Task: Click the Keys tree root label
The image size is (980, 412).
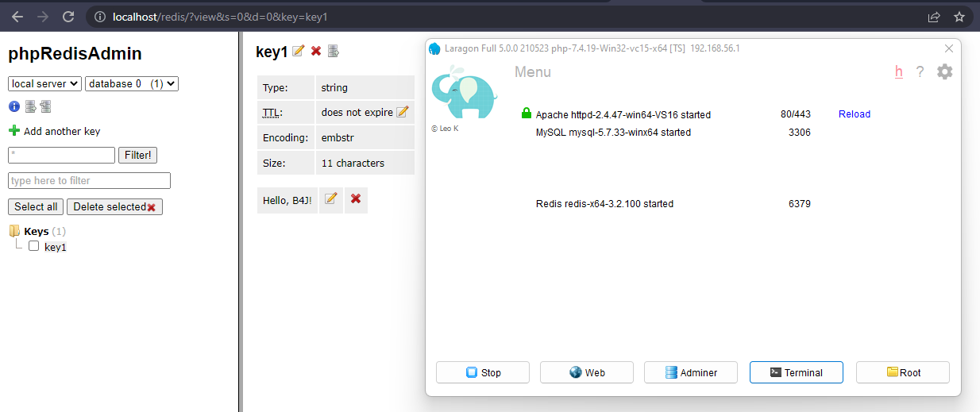Action: coord(37,231)
